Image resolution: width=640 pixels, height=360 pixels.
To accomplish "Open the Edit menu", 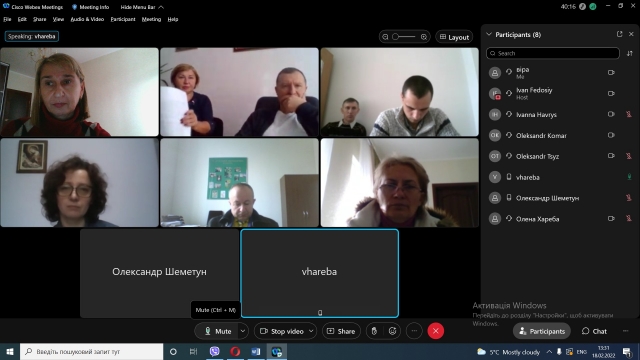I will [22, 19].
